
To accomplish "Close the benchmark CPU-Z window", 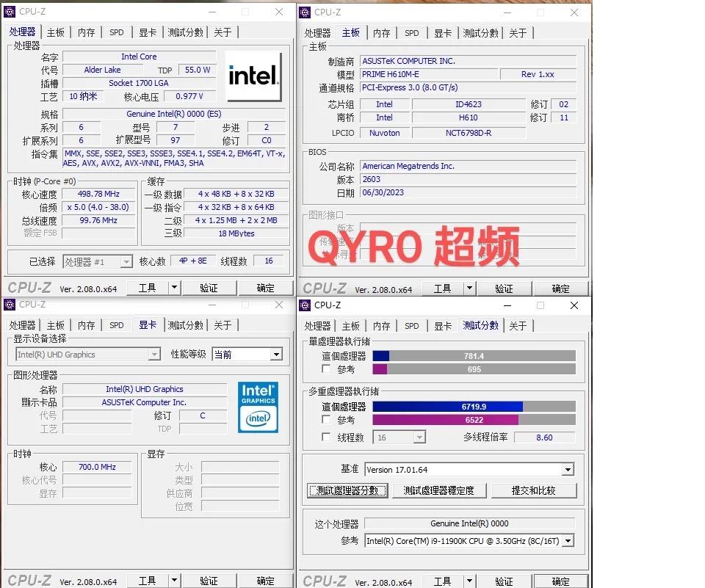I will [x=574, y=305].
